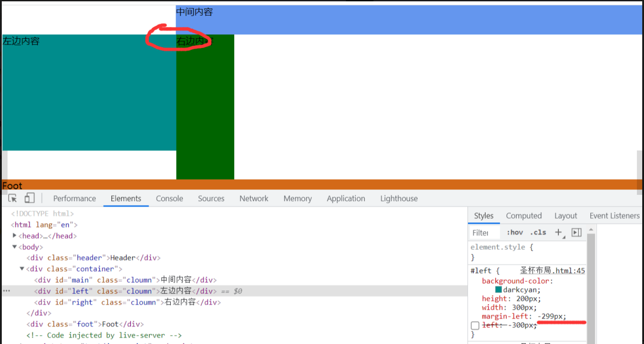The height and width of the screenshot is (344, 644).
Task: Click the styles Filter input field
Action: (x=485, y=233)
